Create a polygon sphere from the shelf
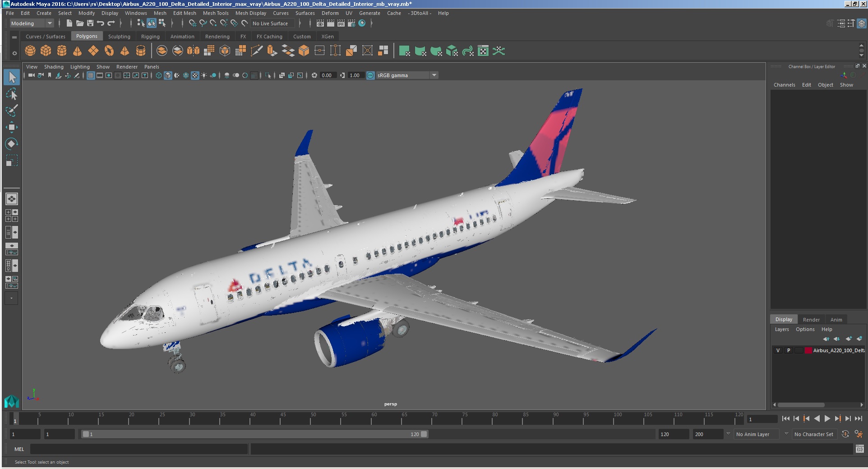The width and height of the screenshot is (868, 469). click(x=30, y=51)
